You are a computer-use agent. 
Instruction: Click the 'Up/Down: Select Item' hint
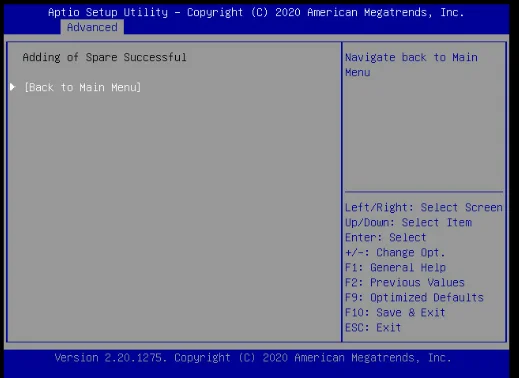[408, 222]
